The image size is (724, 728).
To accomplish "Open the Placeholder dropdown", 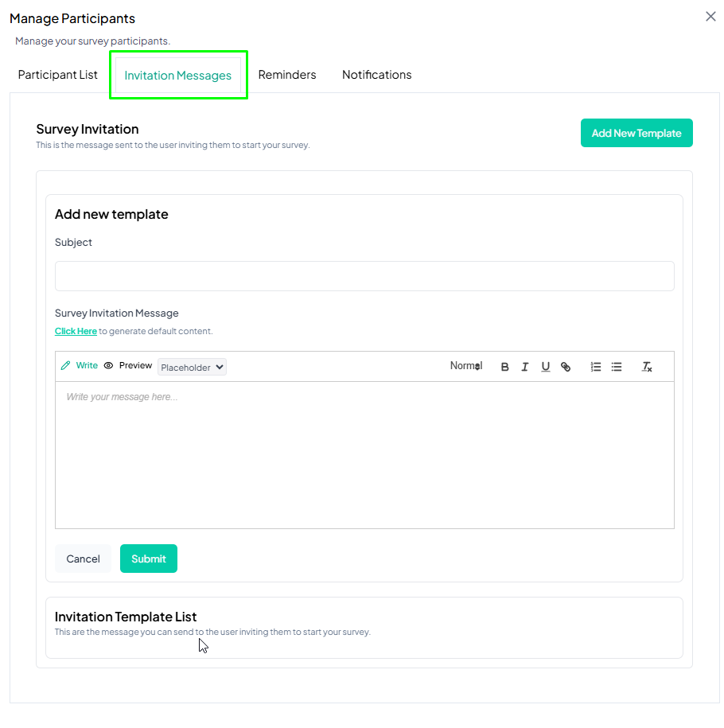I will coord(192,367).
